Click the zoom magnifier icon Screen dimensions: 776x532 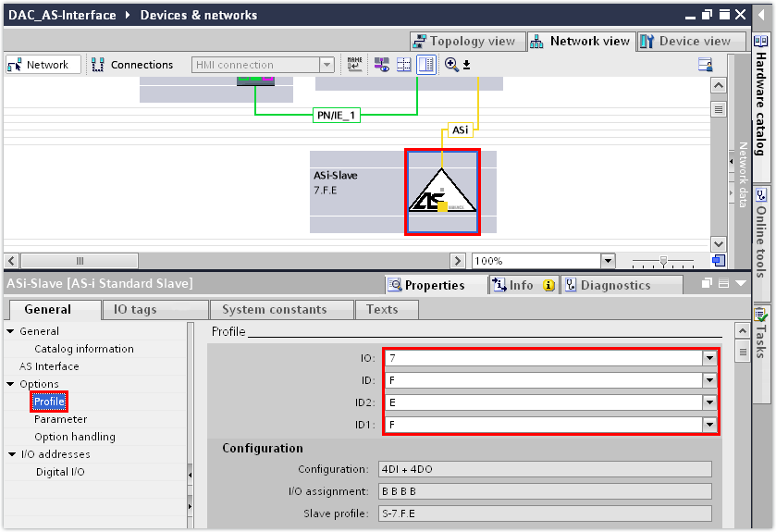(x=451, y=65)
